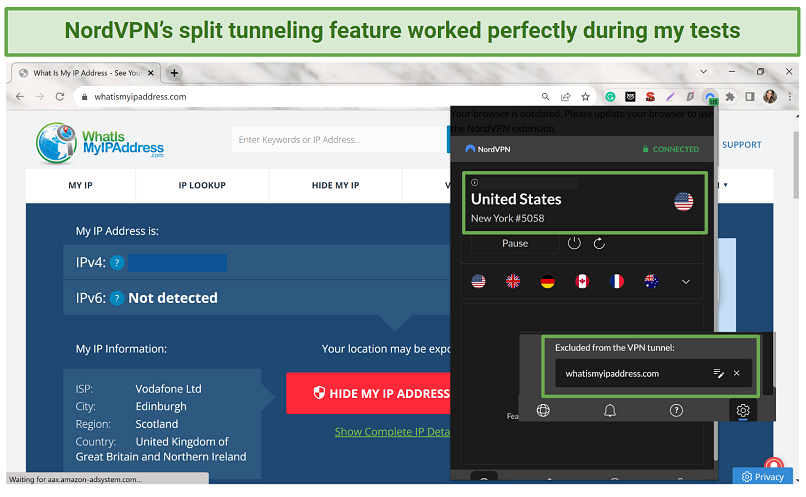Connect to the Canada flag shortcut
The image size is (806, 497).
(x=582, y=281)
